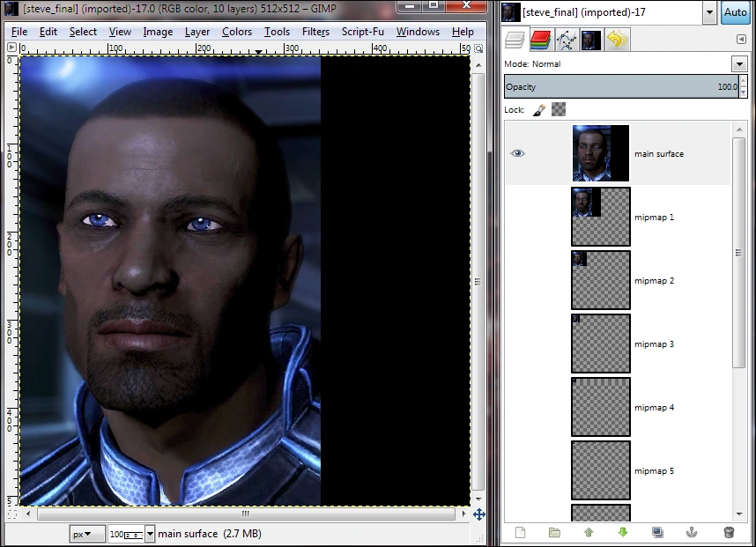
Task: Click the Auto button
Action: pos(735,13)
